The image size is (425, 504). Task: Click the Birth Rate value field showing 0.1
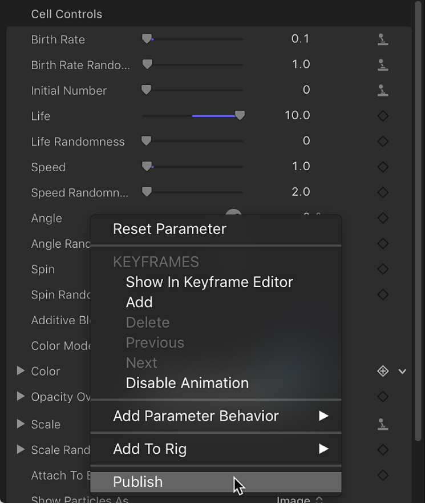point(301,39)
